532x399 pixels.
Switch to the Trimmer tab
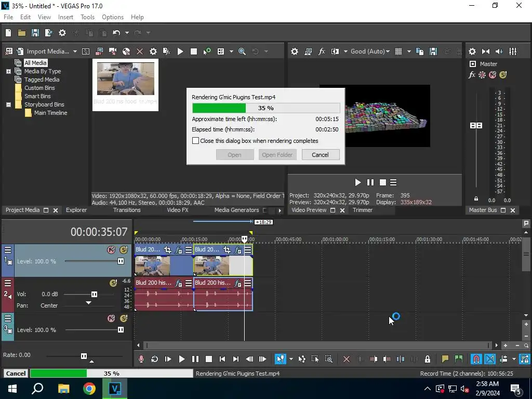point(362,210)
